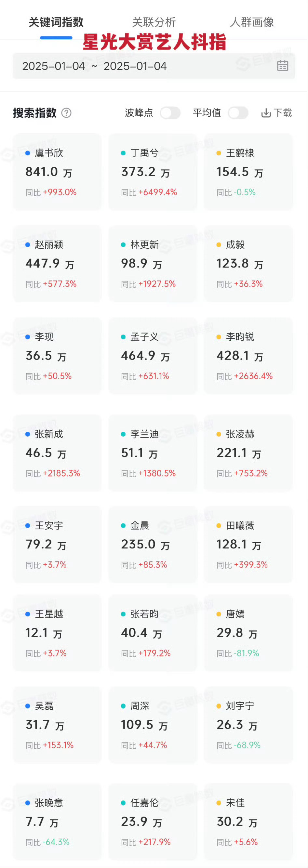308x868 pixels.
Task: Select the 金晨 235.0万 card
Action: point(153,545)
